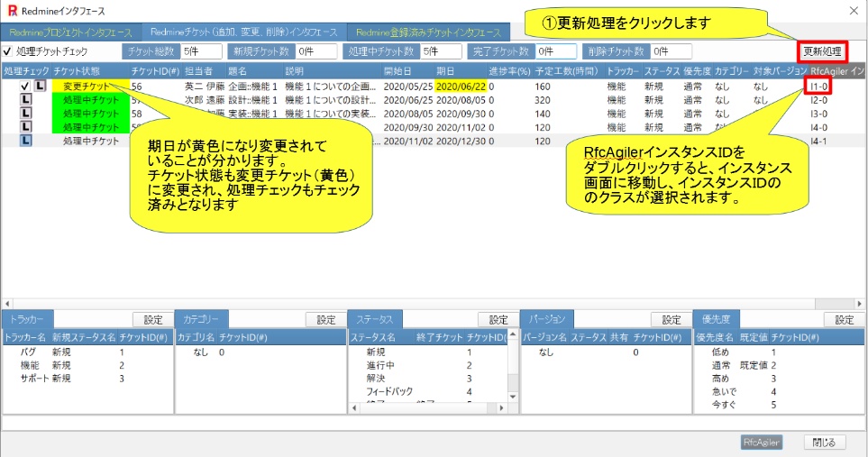Click the 対象バージョン column header
Screen dimensions: 868x457
coord(780,71)
